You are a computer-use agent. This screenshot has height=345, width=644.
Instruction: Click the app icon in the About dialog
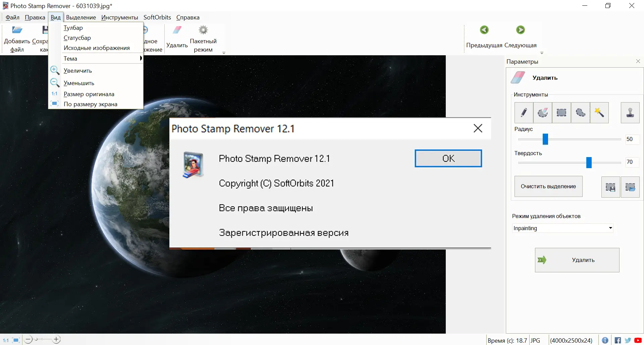click(193, 165)
